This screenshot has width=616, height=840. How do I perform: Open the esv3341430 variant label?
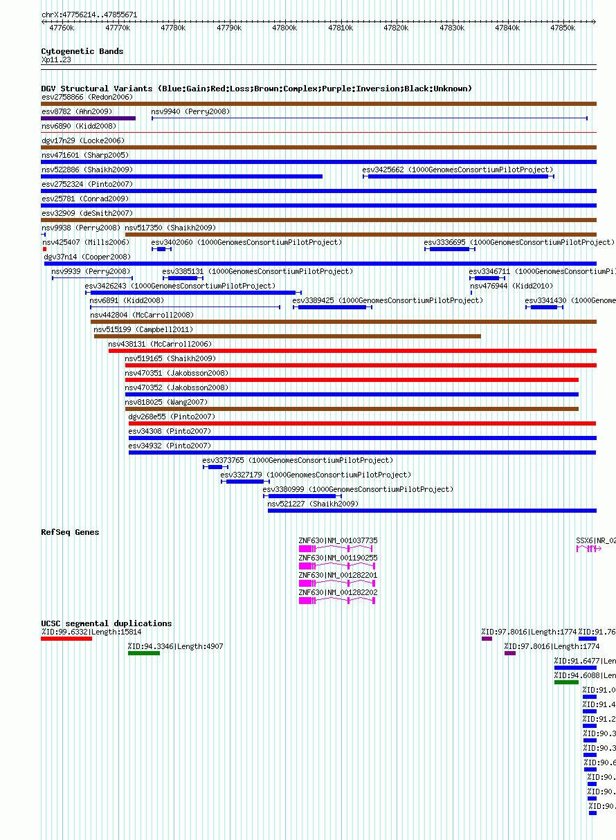(x=570, y=300)
